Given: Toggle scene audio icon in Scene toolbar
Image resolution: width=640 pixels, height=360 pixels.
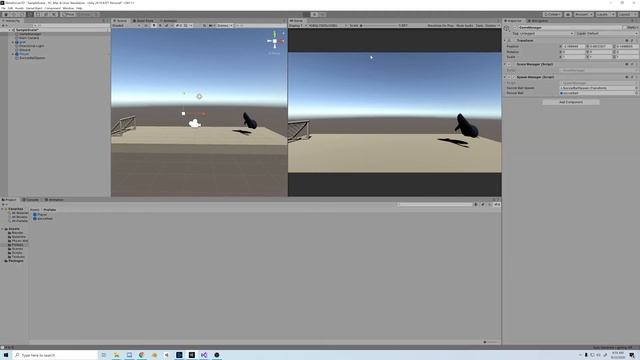Looking at the screenshot, I should 160,25.
